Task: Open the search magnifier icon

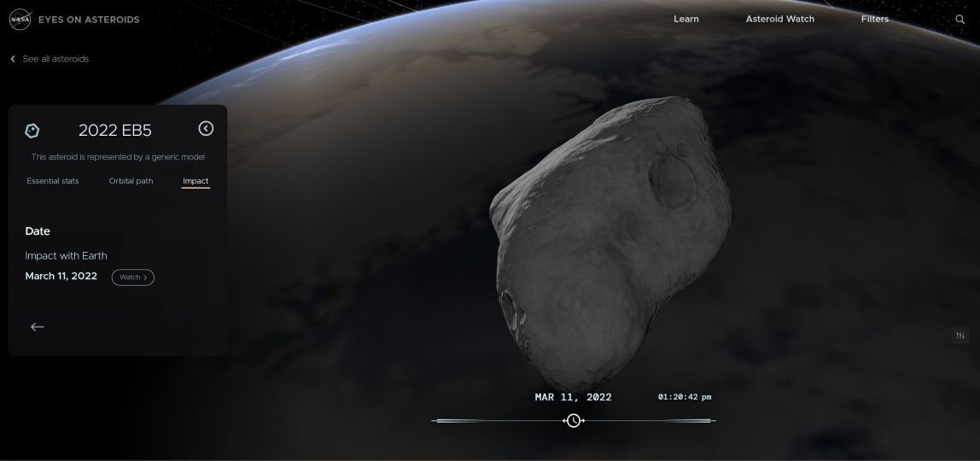Action: (x=960, y=20)
